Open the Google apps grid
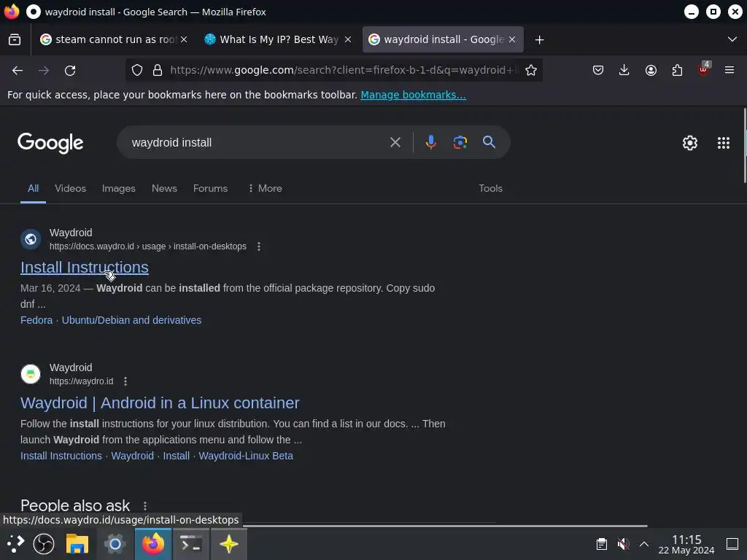This screenshot has width=747, height=560. 723,143
